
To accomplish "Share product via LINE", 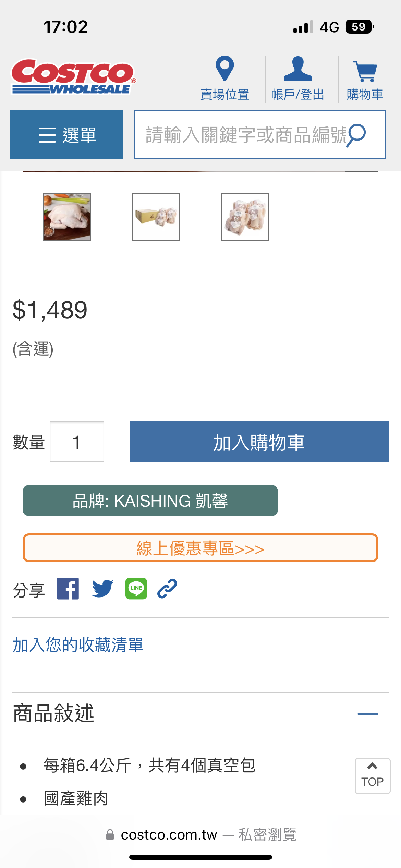I will point(136,588).
